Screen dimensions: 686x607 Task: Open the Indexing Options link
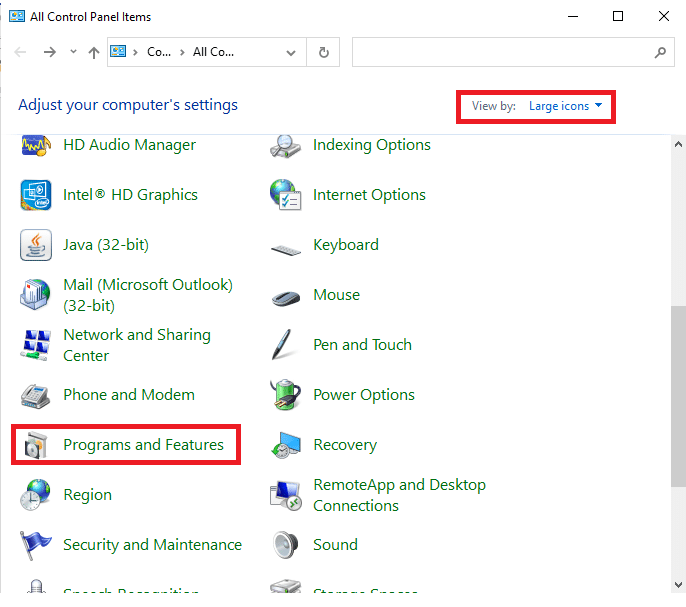tap(371, 145)
